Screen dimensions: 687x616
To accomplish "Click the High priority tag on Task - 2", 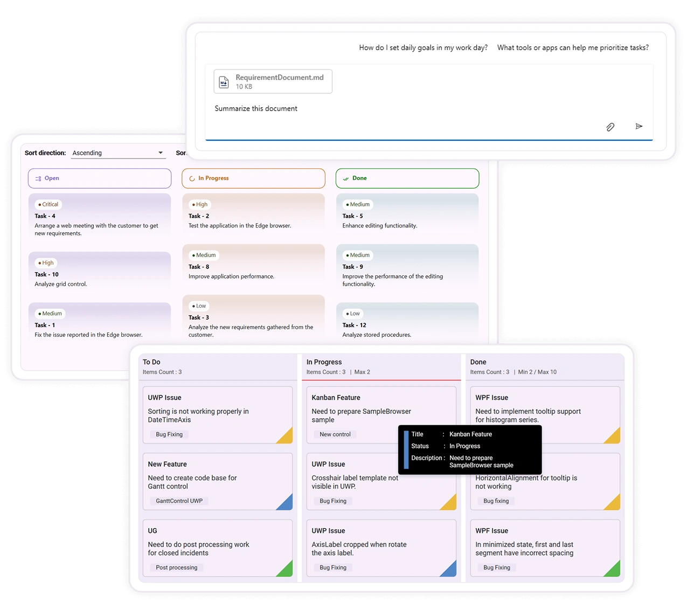I will pyautogui.click(x=200, y=204).
